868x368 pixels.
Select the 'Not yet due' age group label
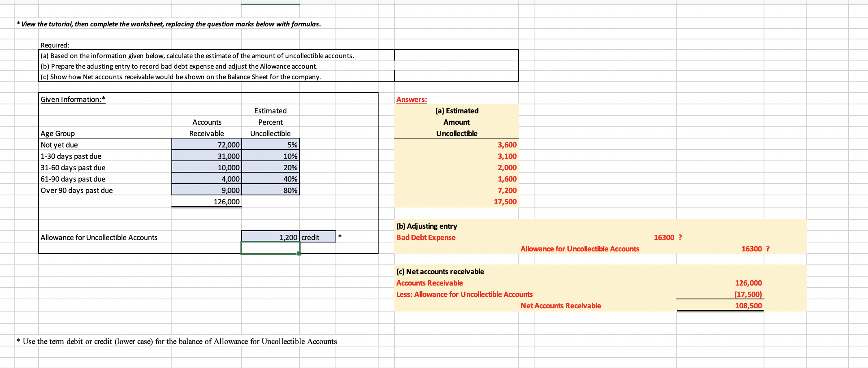59,145
